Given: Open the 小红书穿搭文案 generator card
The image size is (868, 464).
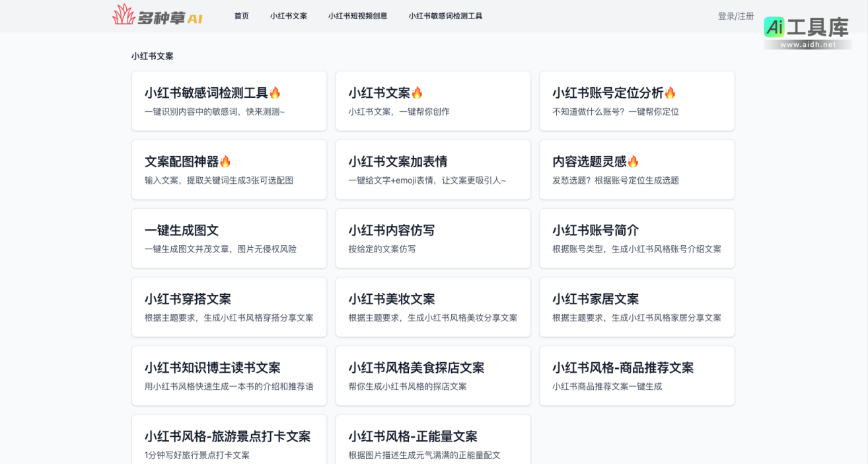Looking at the screenshot, I should point(229,307).
